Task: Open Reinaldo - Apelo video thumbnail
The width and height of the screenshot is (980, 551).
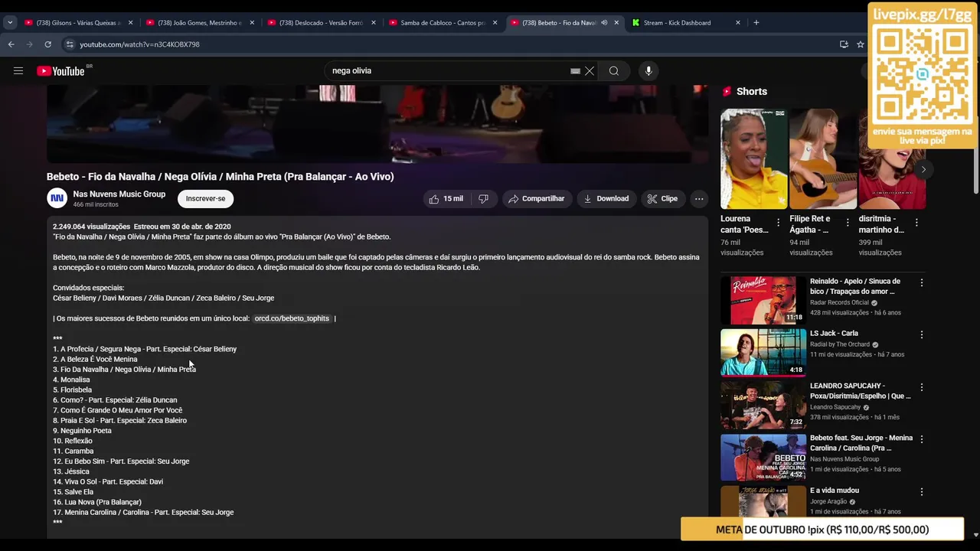Action: pos(763,300)
